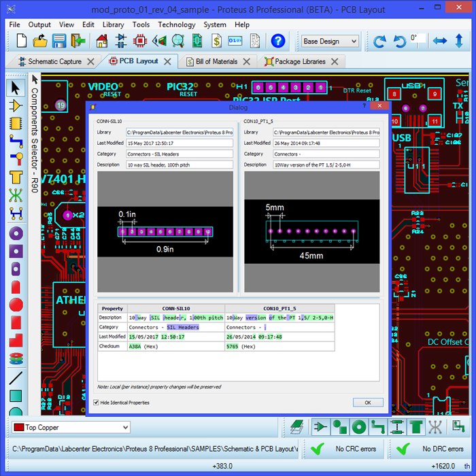
Task: Select the Pad Stack Mode tool
Action: point(16,358)
